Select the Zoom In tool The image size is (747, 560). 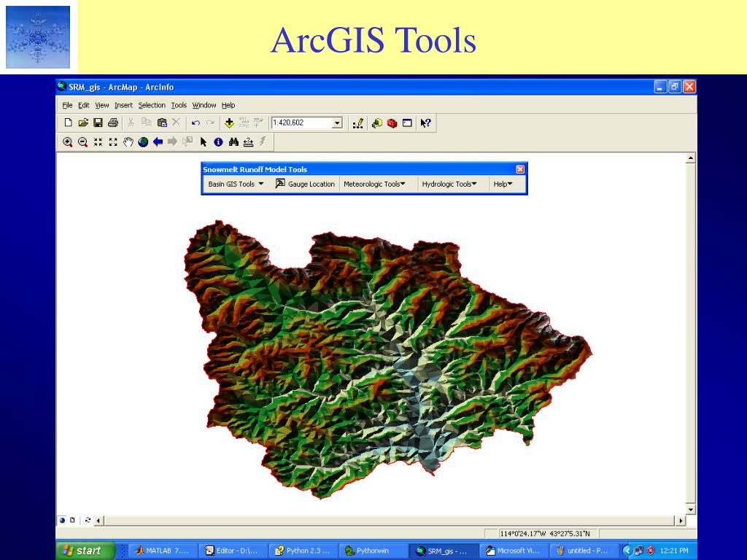(x=68, y=142)
